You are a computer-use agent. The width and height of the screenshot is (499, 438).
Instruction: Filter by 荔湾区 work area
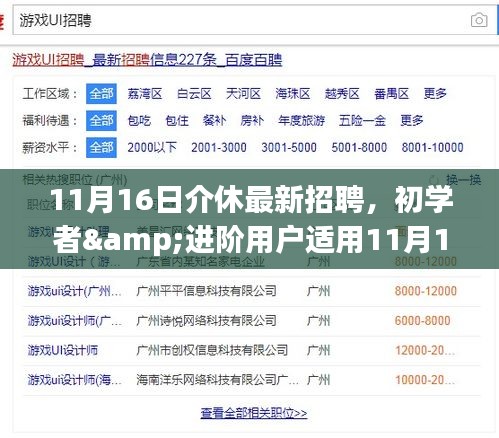(x=145, y=94)
